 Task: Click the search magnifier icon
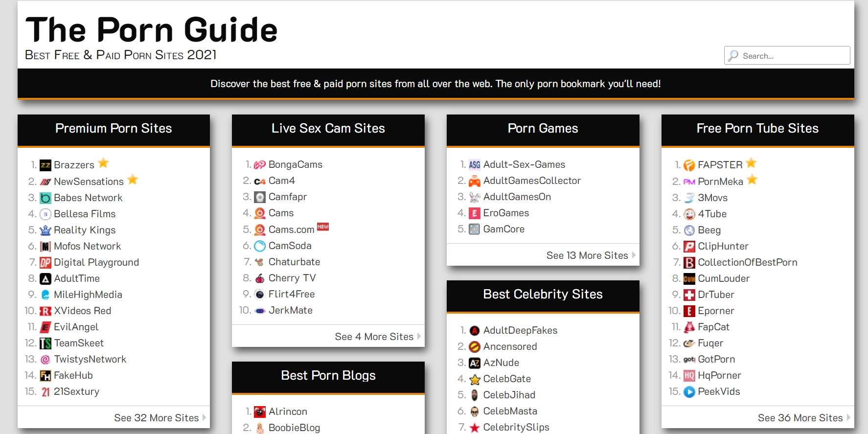tap(733, 56)
